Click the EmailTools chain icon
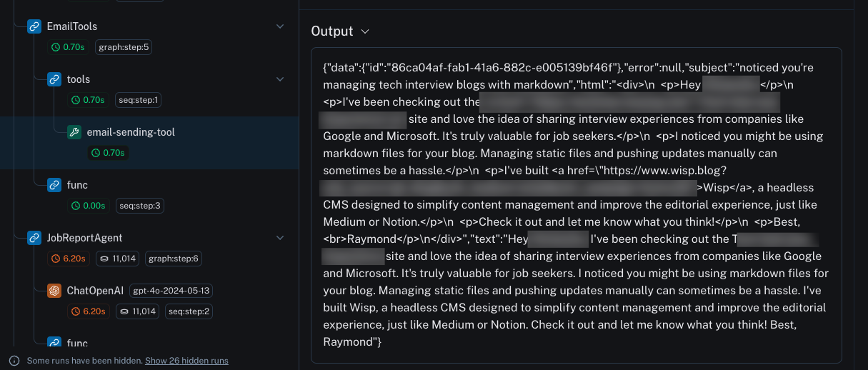Viewport: 868px width, 370px height. point(34,26)
